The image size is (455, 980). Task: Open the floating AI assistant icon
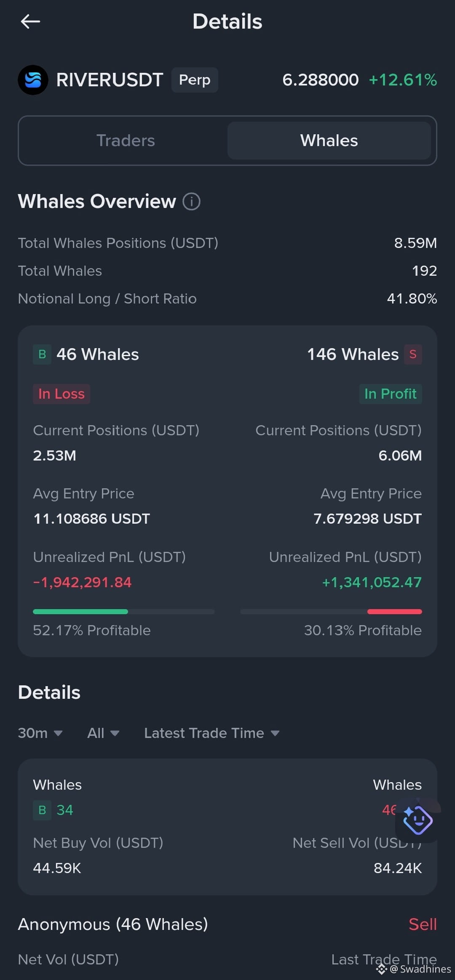tap(417, 820)
